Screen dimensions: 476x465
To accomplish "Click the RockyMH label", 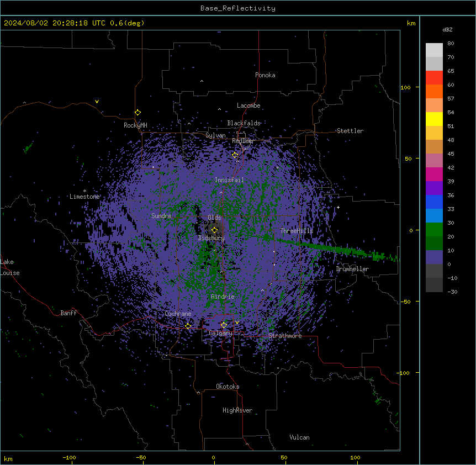I will click(x=135, y=125).
